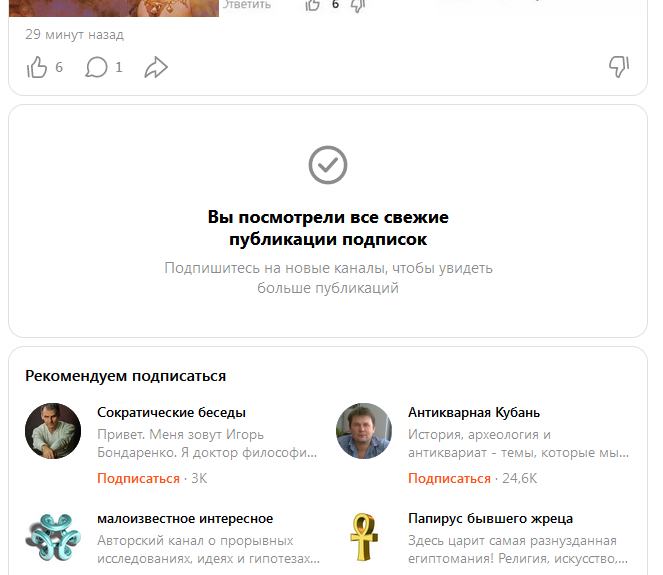Click the heading "Рекомендуем подписаться"
Image resolution: width=663 pixels, height=575 pixels.
tap(126, 376)
